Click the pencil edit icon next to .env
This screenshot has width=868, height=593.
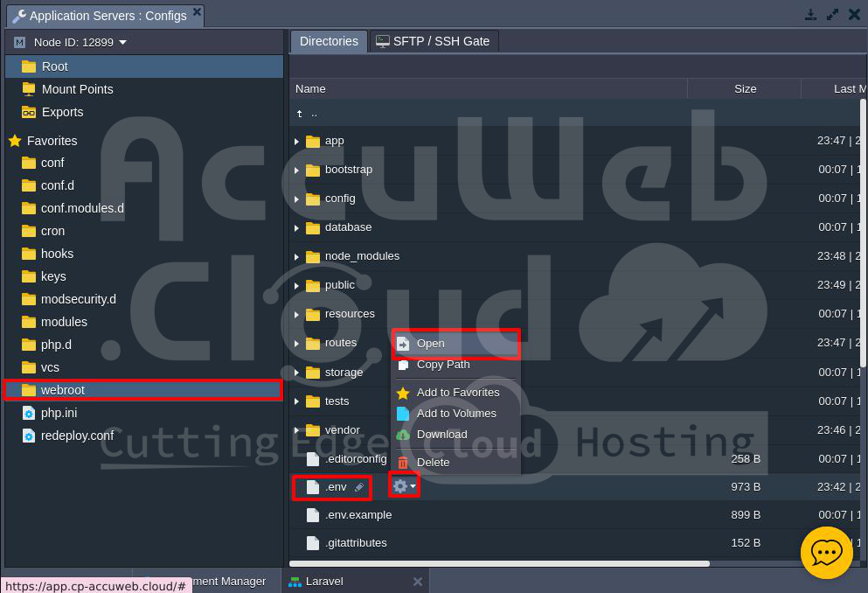coord(358,487)
